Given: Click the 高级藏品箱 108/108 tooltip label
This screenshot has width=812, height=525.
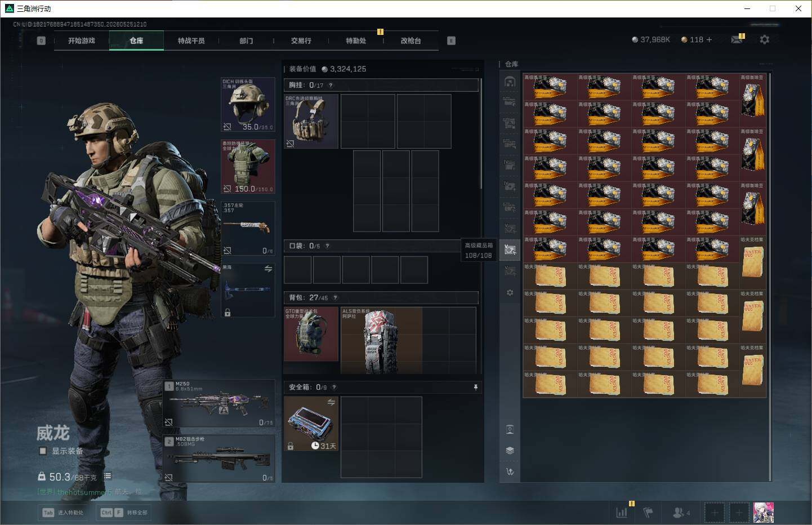Looking at the screenshot, I should pos(479,250).
